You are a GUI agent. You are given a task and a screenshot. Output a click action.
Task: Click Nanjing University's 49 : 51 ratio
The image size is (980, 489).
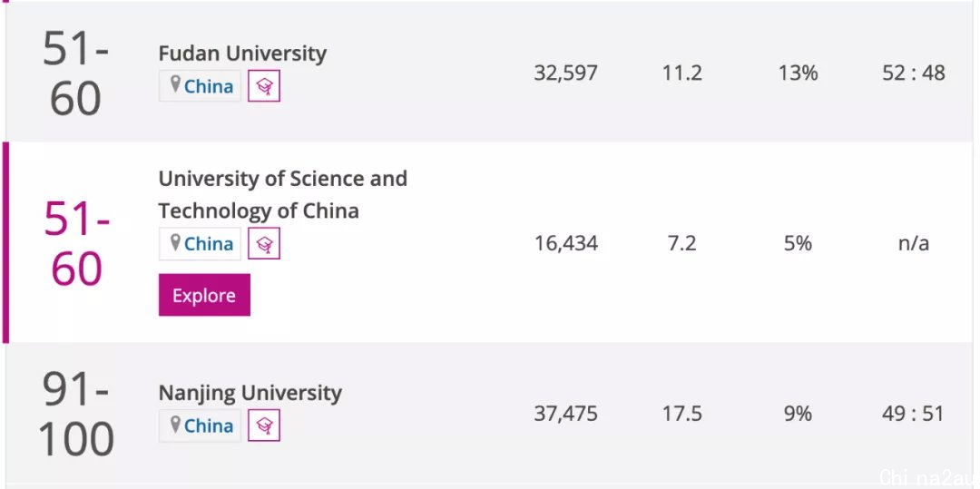913,414
